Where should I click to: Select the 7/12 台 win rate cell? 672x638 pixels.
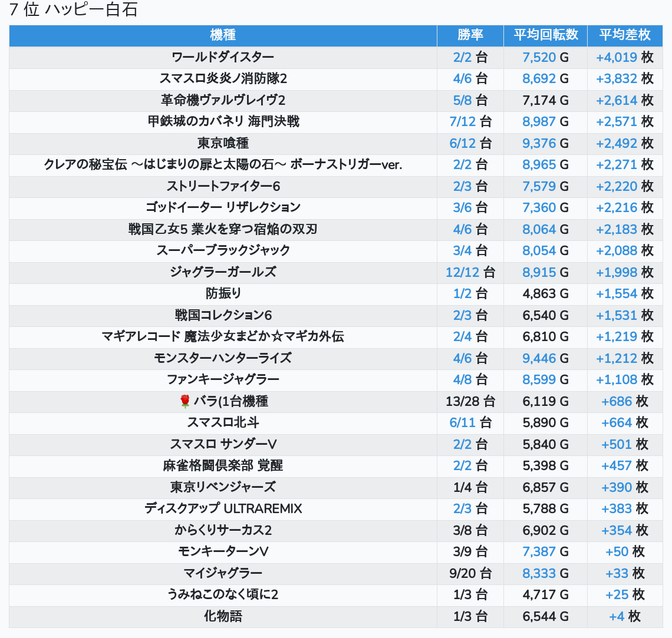(470, 121)
